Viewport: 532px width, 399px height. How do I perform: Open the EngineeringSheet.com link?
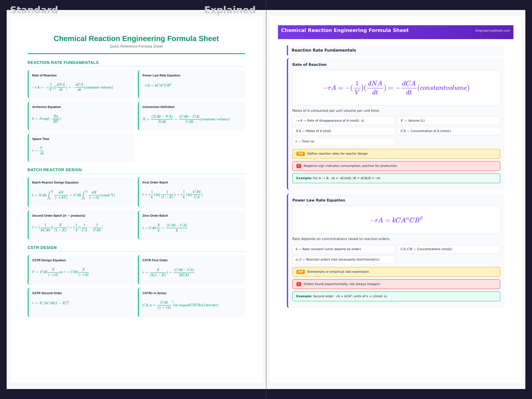click(492, 31)
